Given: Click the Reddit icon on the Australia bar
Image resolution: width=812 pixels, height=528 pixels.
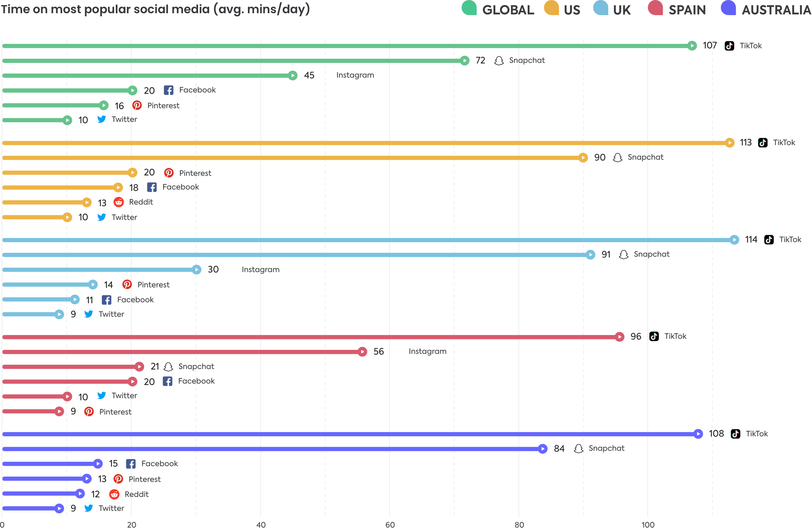Looking at the screenshot, I should click(x=114, y=494).
